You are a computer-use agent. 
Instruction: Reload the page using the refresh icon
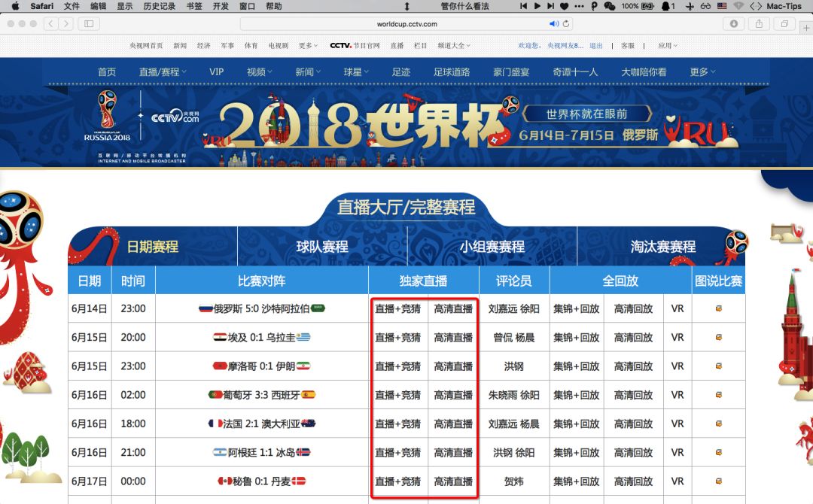[566, 24]
